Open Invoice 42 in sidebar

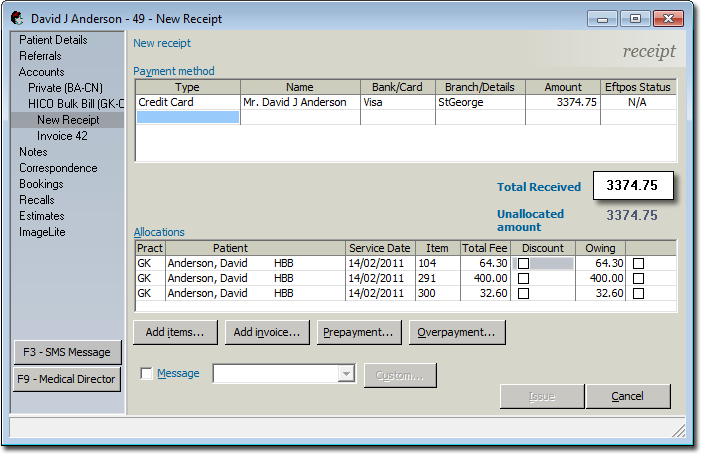pyautogui.click(x=63, y=136)
